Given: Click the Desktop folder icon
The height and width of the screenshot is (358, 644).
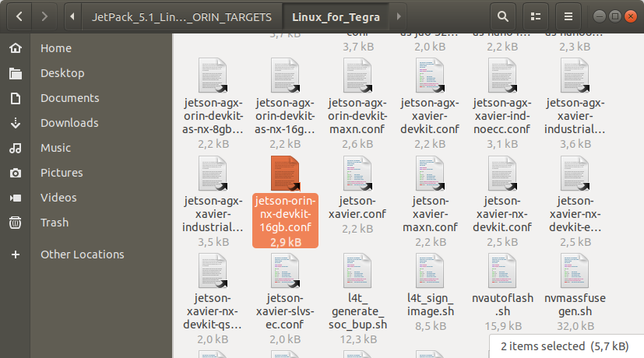Looking at the screenshot, I should click(x=16, y=73).
